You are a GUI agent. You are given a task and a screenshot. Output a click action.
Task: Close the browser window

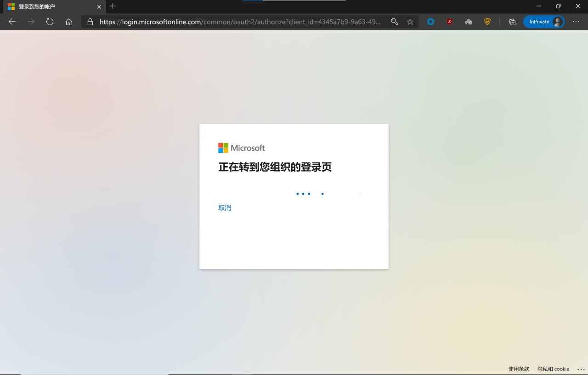(578, 6)
